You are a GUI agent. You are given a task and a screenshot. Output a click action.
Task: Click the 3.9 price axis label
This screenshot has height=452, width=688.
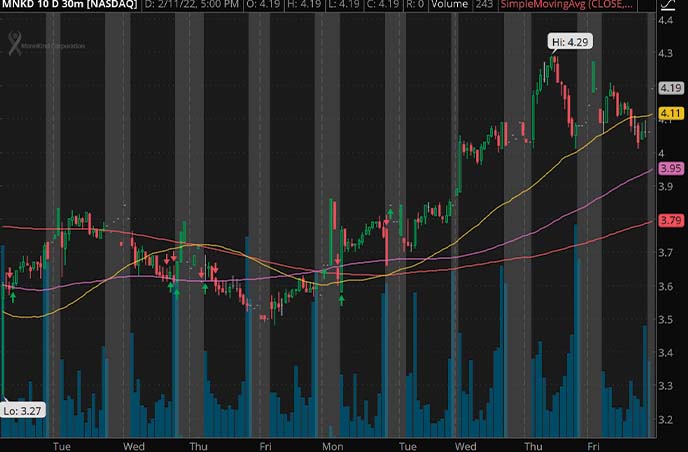[x=666, y=187]
